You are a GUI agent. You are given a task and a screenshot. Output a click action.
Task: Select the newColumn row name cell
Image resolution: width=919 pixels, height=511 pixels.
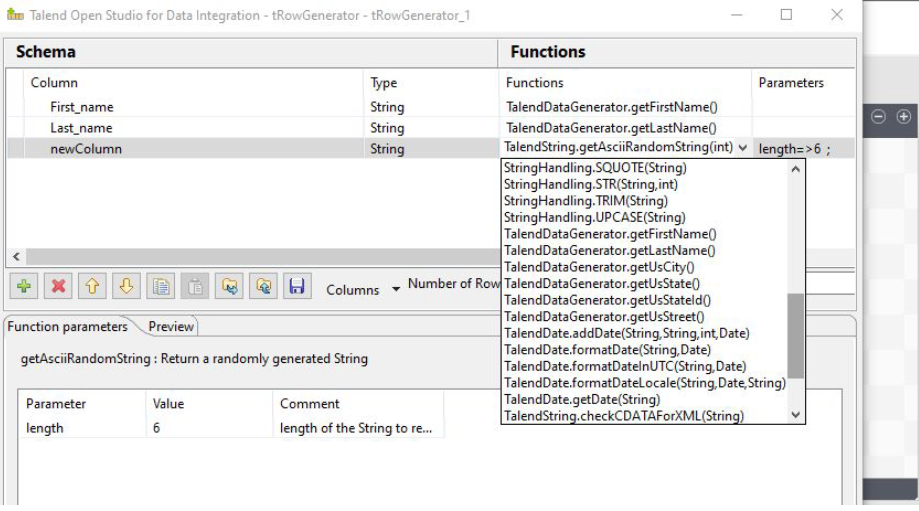tap(86, 149)
